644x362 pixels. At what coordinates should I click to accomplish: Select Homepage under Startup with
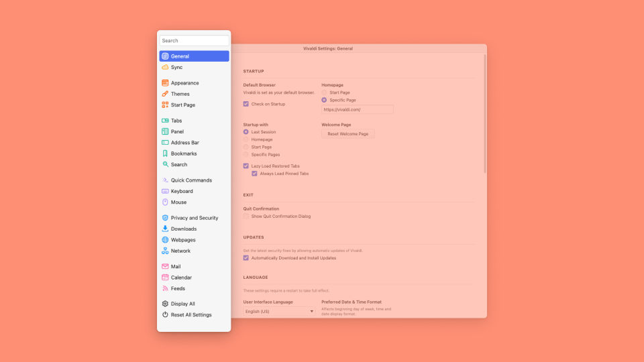[x=246, y=139]
